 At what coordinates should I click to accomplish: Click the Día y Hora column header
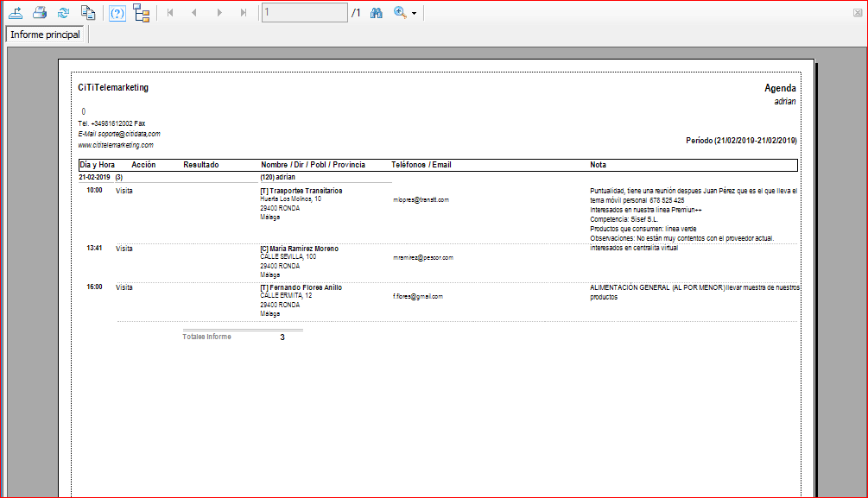[x=97, y=165]
